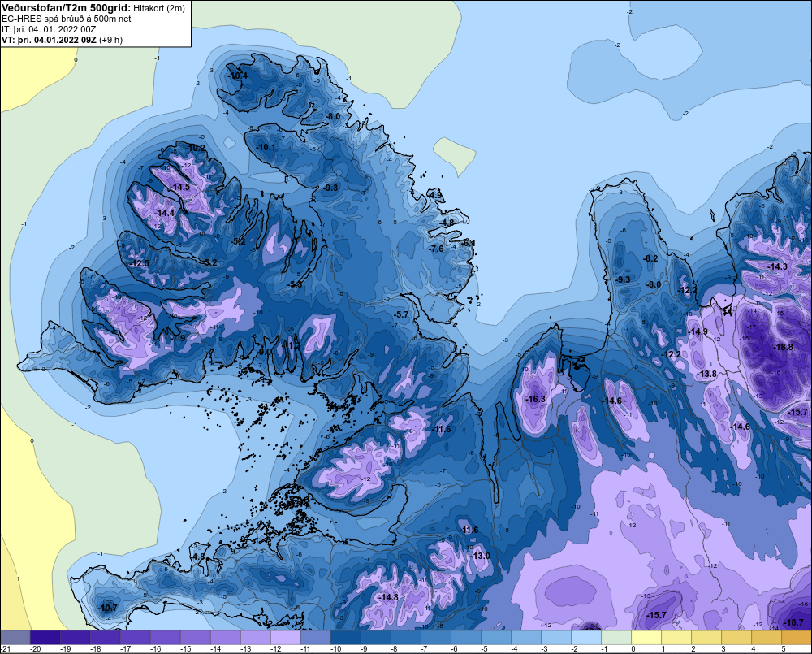Click the -13.0 temperature label
The height and width of the screenshot is (654, 812).
[x=480, y=556]
